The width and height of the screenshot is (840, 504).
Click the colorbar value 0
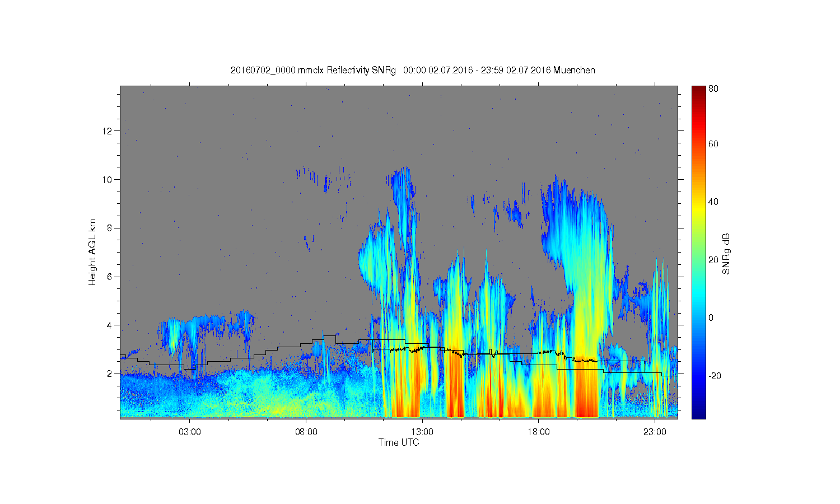point(711,318)
